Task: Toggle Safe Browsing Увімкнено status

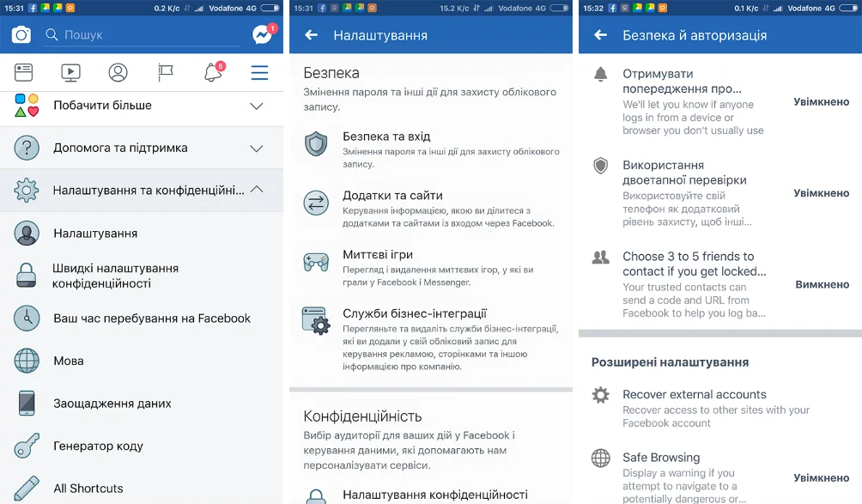Action: 821,477
